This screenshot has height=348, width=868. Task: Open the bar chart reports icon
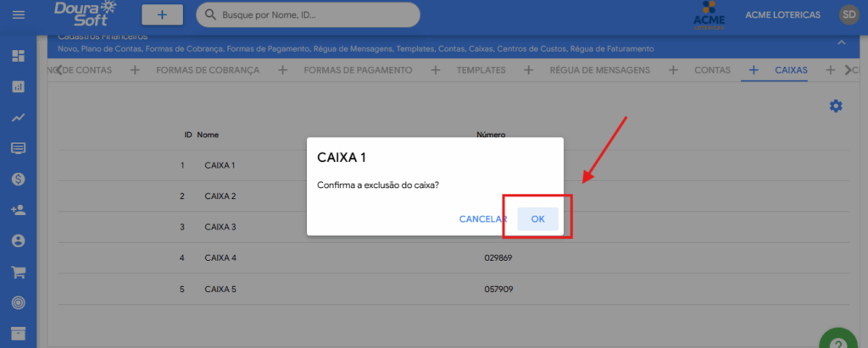[x=18, y=86]
